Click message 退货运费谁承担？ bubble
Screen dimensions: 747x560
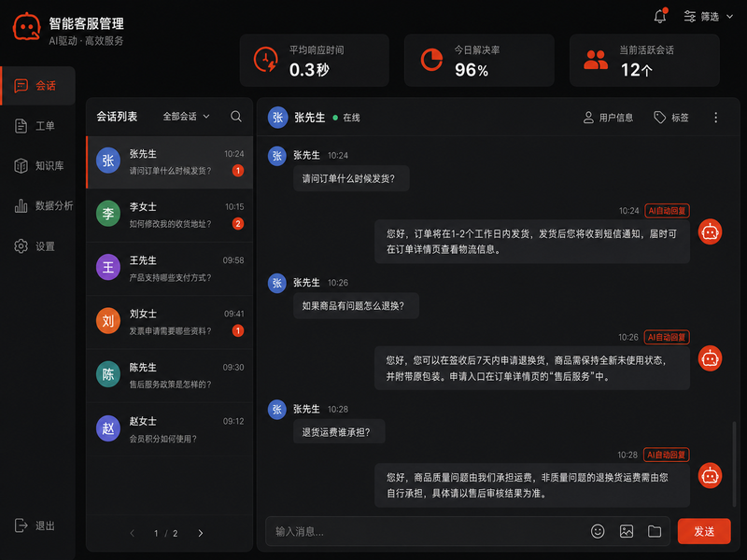[339, 432]
